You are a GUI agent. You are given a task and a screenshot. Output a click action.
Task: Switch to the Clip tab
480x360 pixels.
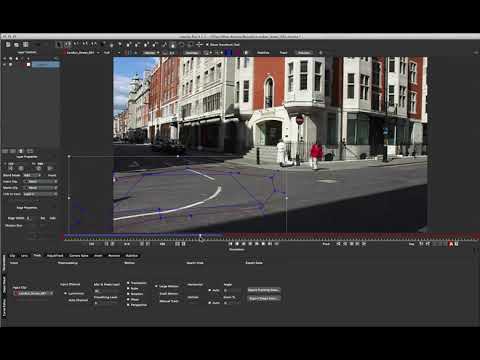click(12, 256)
